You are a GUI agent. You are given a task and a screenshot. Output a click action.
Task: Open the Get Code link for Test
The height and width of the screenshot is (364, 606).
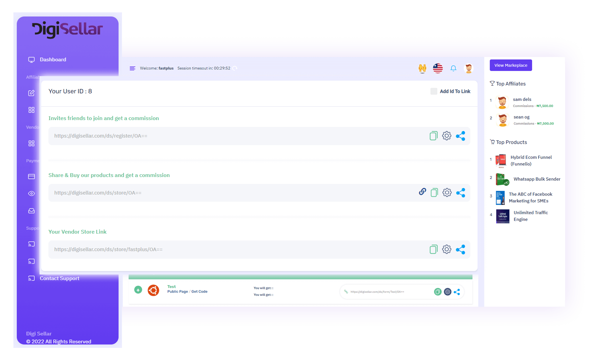199,292
